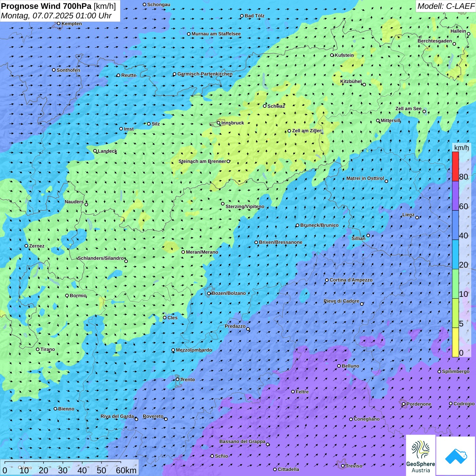Click the 'km/h' legend heading
This screenshot has height=476, width=476.
pos(461,147)
